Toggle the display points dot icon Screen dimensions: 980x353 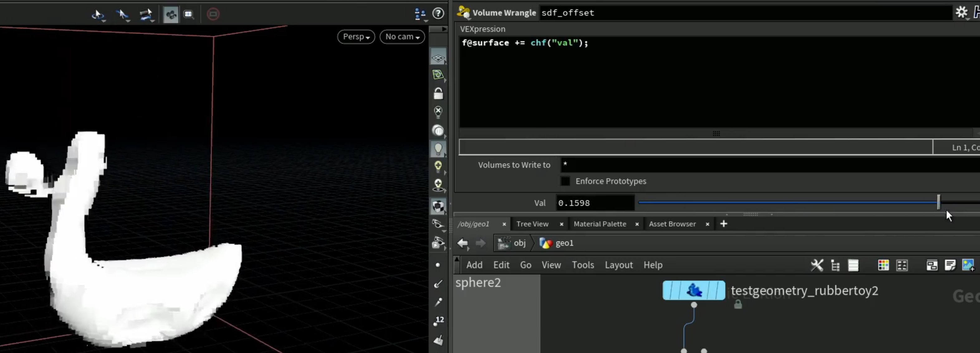pos(438,265)
